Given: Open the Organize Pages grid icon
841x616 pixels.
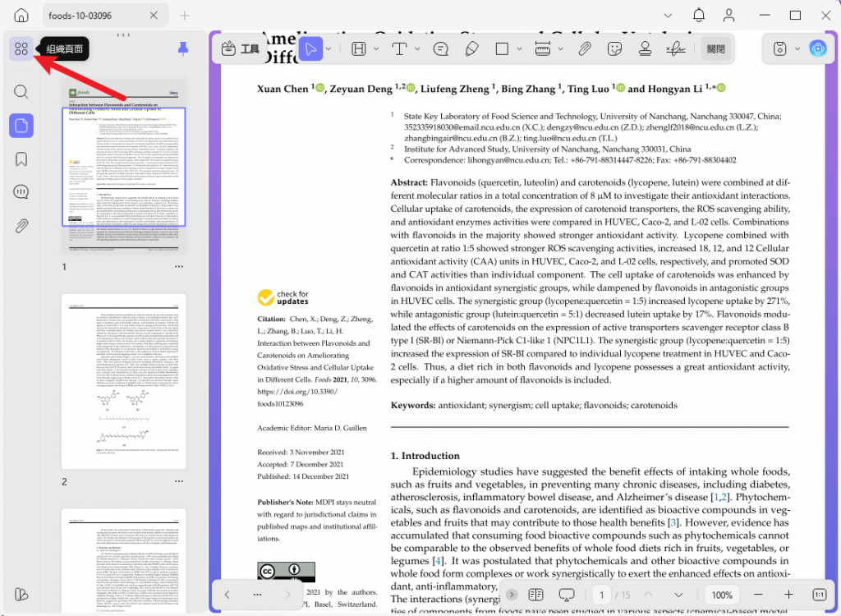Looking at the screenshot, I should pyautogui.click(x=21, y=48).
